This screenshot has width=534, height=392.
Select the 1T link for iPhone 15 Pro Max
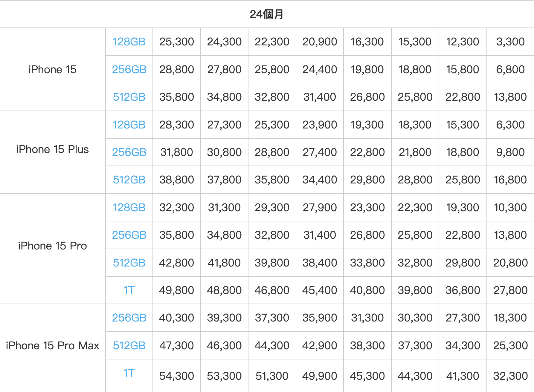pos(129,373)
